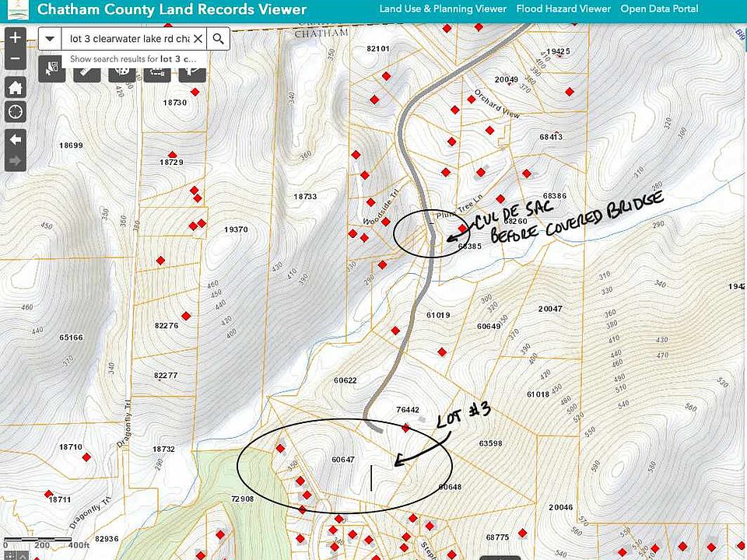
Task: Open the Flood Hazard Viewer link
Action: point(563,9)
